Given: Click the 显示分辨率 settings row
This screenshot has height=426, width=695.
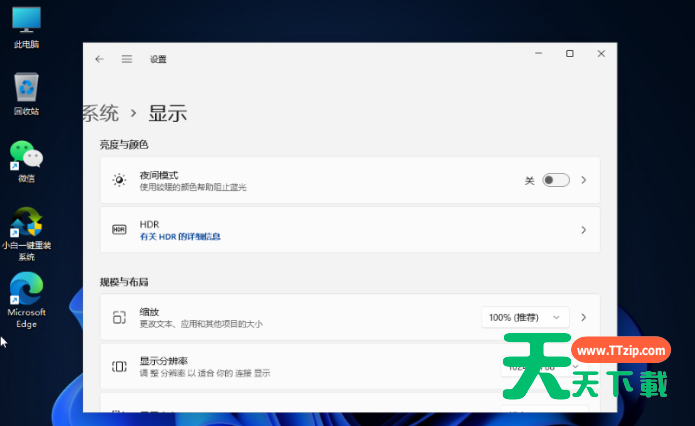Looking at the screenshot, I should pyautogui.click(x=300, y=366).
